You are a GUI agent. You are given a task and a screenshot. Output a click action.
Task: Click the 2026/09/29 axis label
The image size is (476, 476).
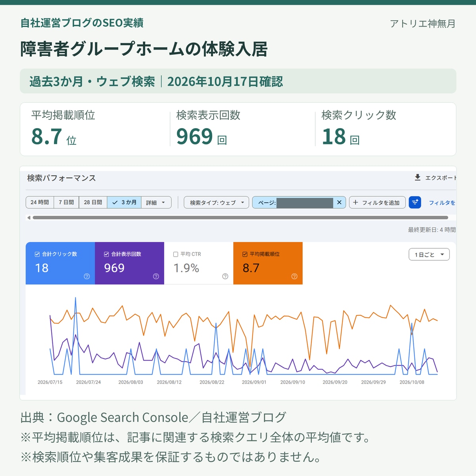(373, 382)
